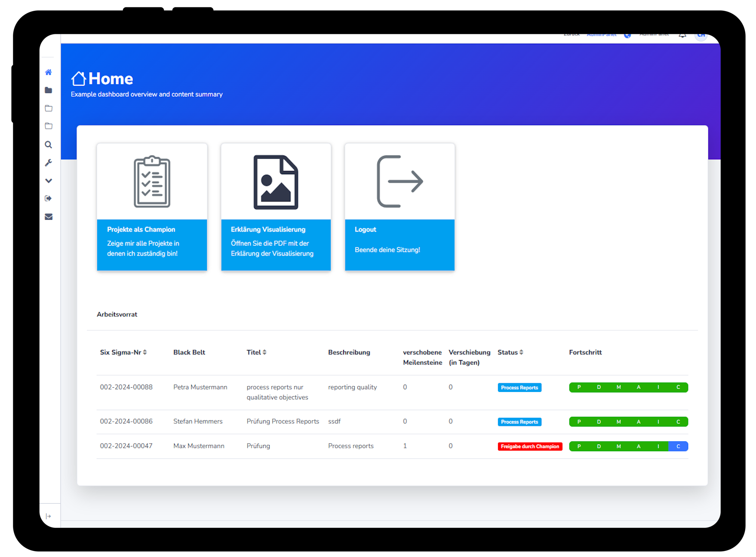This screenshot has width=756, height=557.
Task: Toggle the Process Reports status badge for Stefan Hemmers
Action: point(519,422)
